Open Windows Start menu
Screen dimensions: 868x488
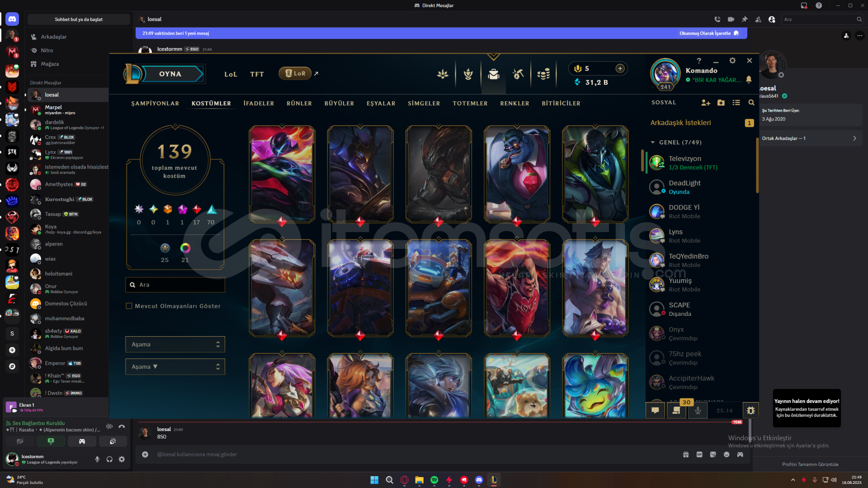[374, 480]
